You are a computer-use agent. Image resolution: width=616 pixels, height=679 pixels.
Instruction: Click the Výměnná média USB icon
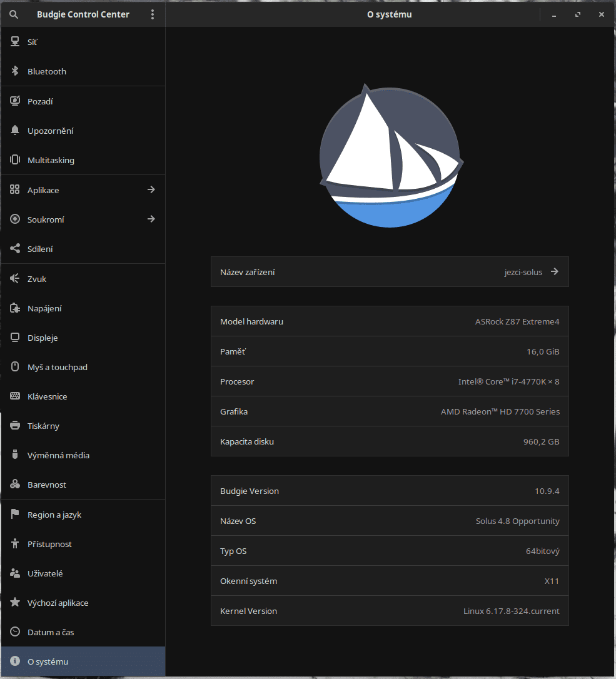pyautogui.click(x=15, y=455)
